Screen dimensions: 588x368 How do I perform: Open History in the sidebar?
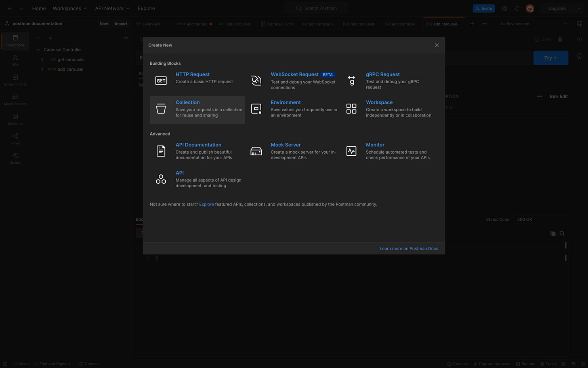[x=15, y=159]
